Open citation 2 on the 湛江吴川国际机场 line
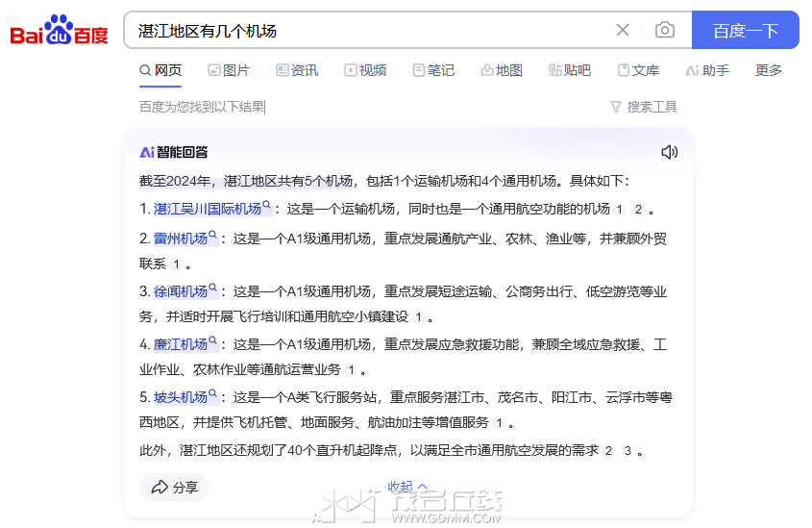This screenshot has height=528, width=812. coord(638,210)
